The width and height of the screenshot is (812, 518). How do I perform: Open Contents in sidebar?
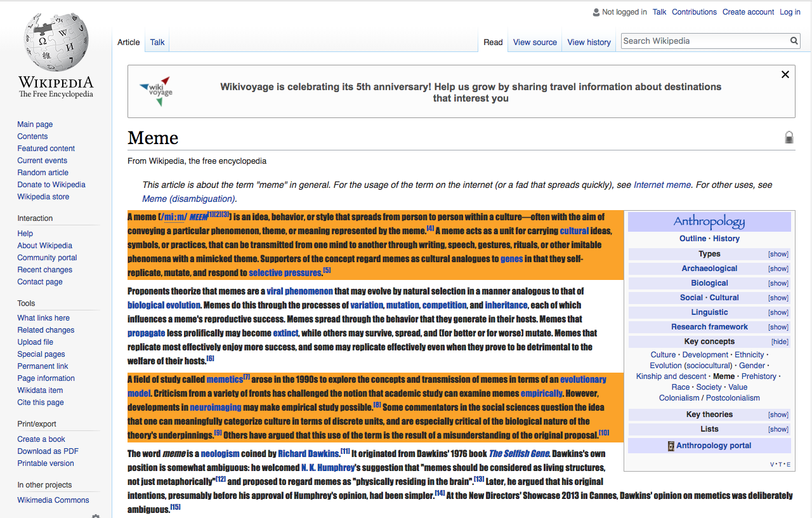tap(32, 136)
